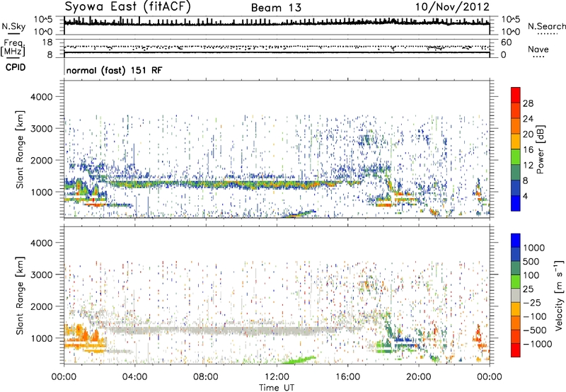The height and width of the screenshot is (392, 566).
Task: Click "Slant Range [km]" label of the power panel
Action: (20, 149)
